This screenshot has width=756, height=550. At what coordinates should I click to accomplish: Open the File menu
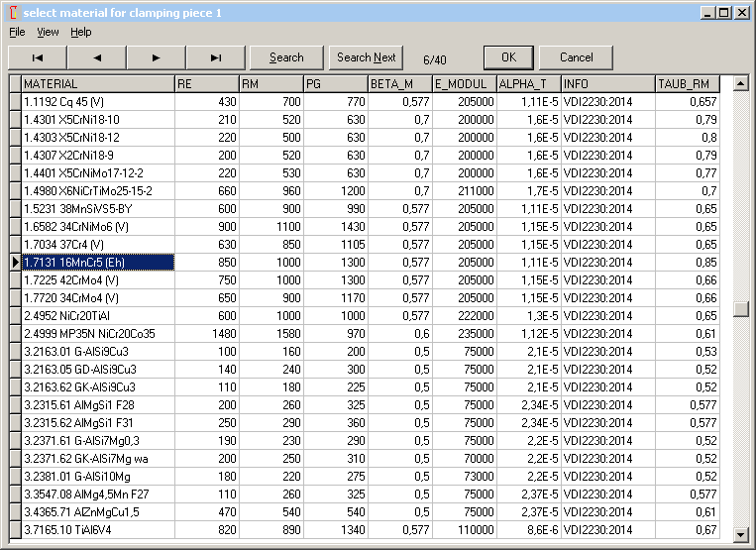pyautogui.click(x=17, y=32)
